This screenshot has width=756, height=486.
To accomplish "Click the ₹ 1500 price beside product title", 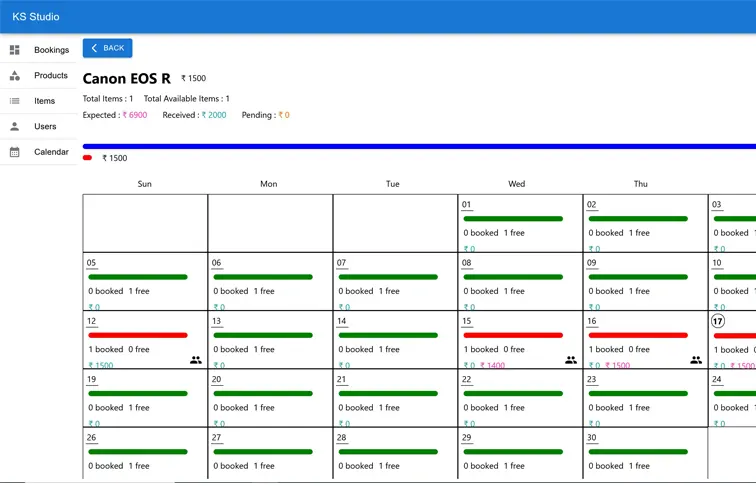I will coord(193,78).
